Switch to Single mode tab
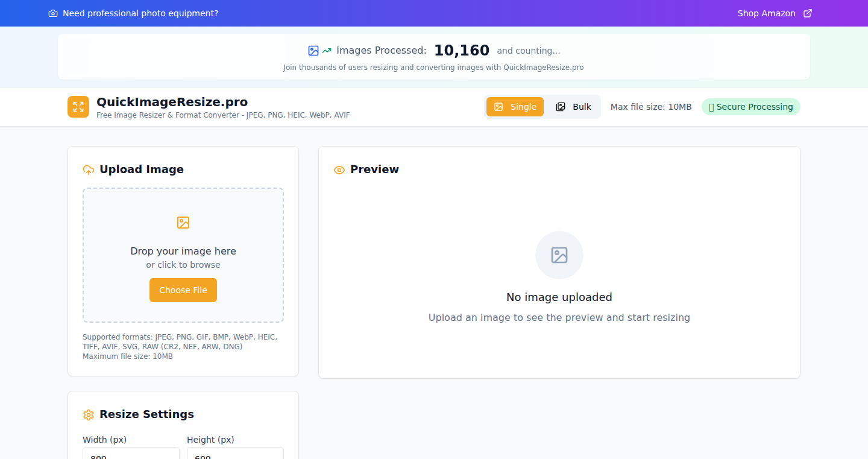The image size is (868, 459). (515, 107)
